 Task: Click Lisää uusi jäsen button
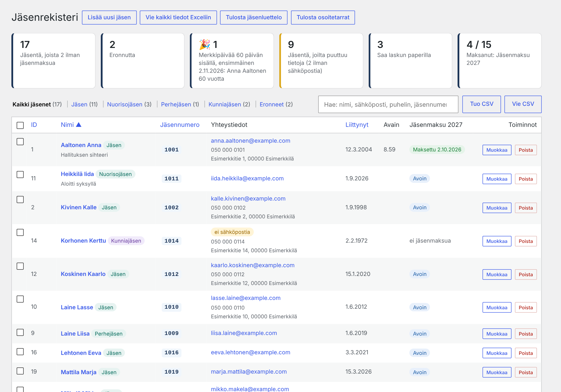pos(109,18)
